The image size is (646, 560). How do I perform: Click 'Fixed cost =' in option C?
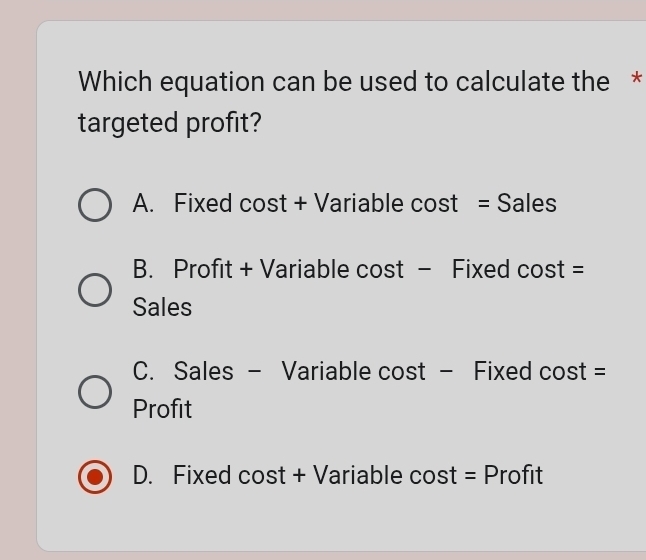click(x=540, y=372)
